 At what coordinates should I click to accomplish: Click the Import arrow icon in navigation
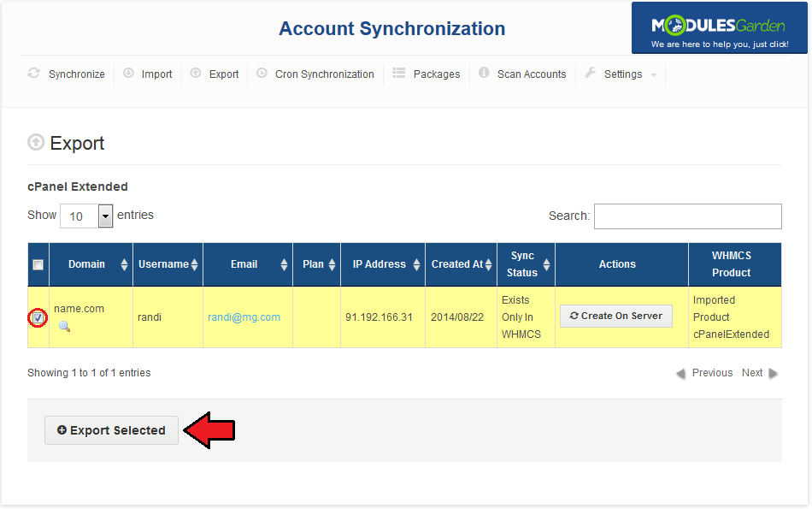(x=128, y=73)
